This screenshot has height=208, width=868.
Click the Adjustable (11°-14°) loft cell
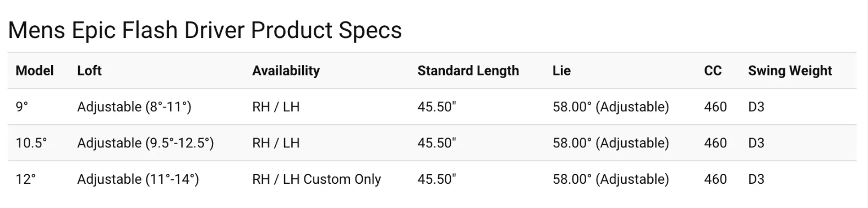[x=138, y=179]
